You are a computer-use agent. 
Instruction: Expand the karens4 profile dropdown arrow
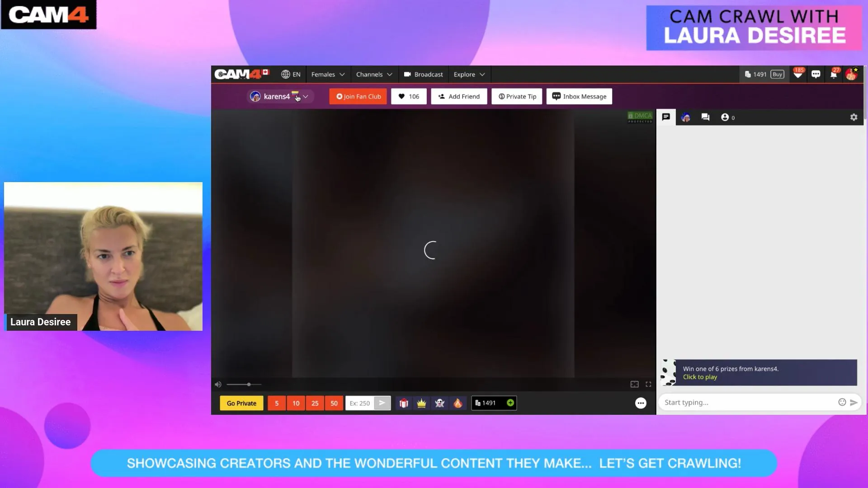306,96
